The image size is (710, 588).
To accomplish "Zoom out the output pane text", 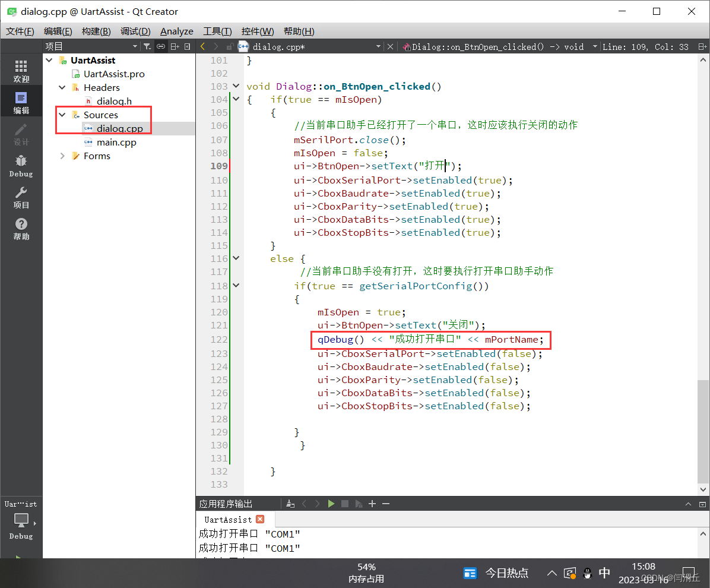I will click(386, 504).
